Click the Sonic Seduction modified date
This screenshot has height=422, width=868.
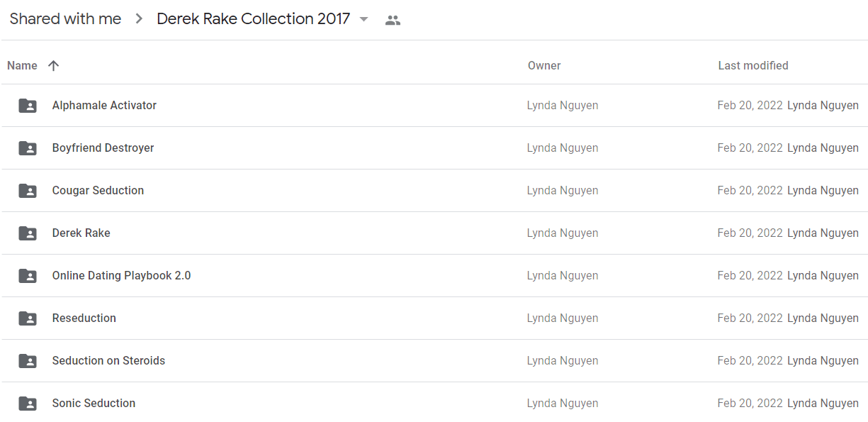[x=750, y=403]
